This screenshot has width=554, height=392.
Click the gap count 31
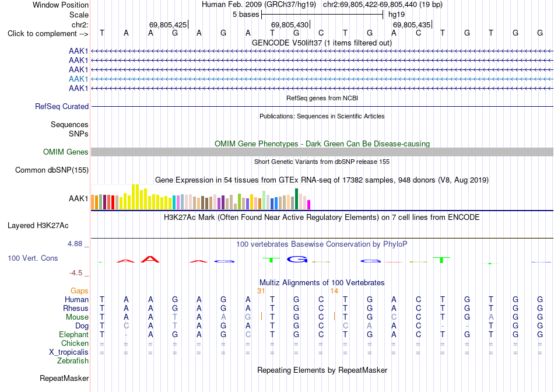(261, 291)
